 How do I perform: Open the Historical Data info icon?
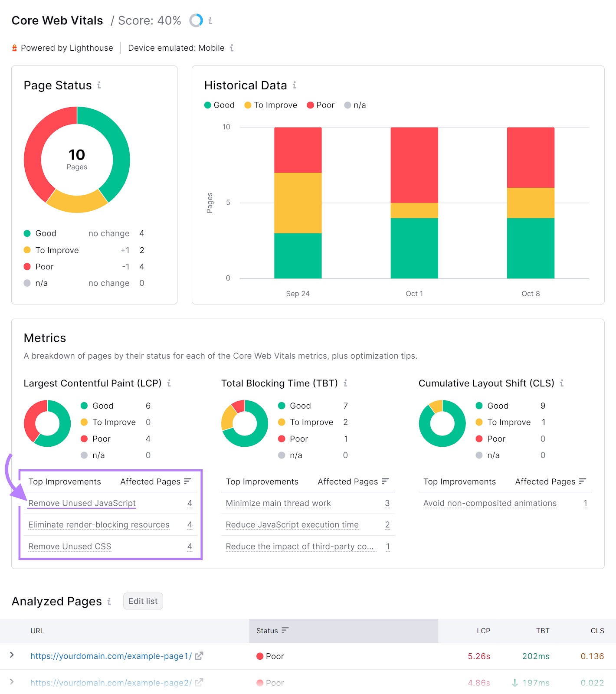click(295, 85)
